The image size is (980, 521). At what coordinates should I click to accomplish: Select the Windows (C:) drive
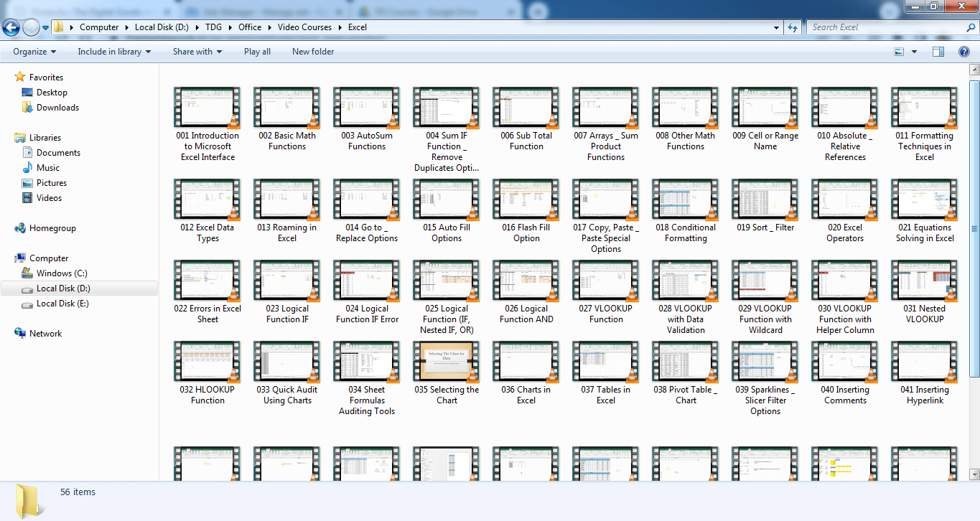coord(63,273)
